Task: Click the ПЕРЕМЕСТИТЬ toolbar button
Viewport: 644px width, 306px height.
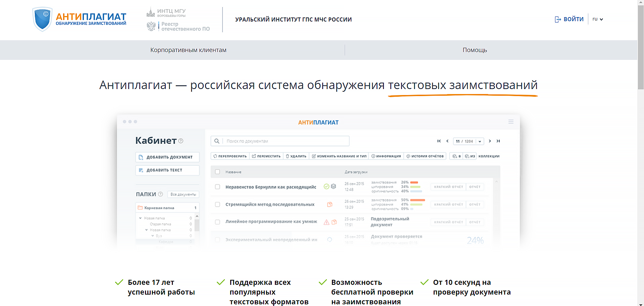Action: point(266,156)
